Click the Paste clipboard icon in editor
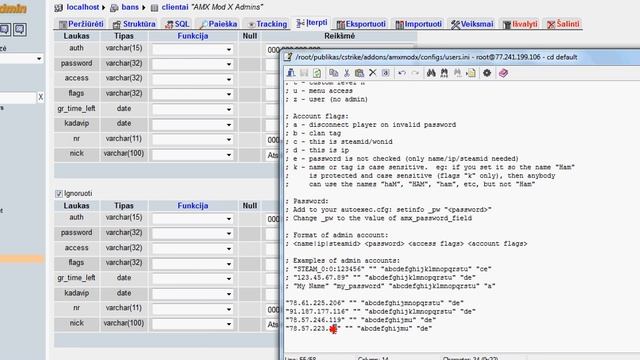640x360 pixels. point(359,73)
